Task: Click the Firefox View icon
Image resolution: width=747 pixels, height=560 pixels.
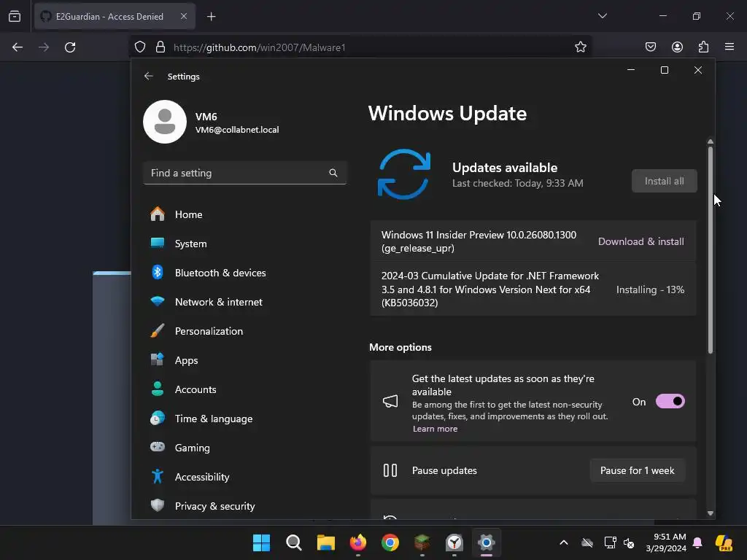Action: [x=15, y=16]
